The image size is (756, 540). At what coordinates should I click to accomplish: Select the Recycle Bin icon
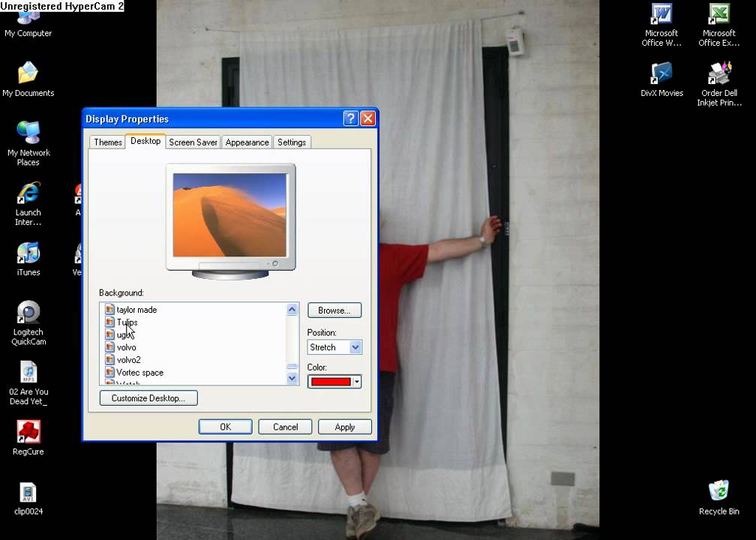tap(718, 498)
